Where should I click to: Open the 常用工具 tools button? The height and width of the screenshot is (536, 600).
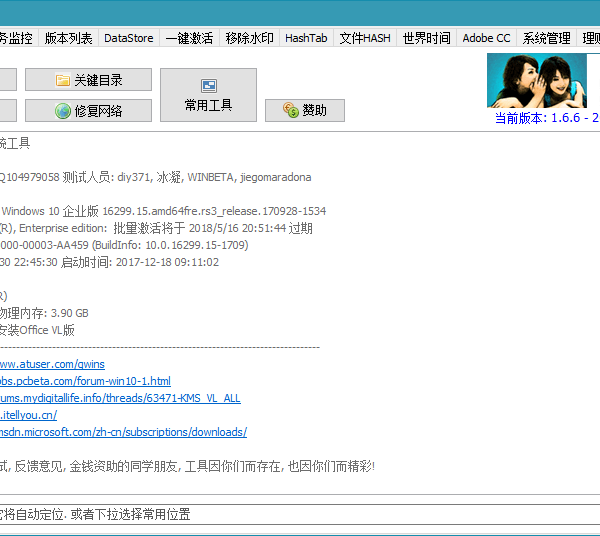(x=208, y=95)
